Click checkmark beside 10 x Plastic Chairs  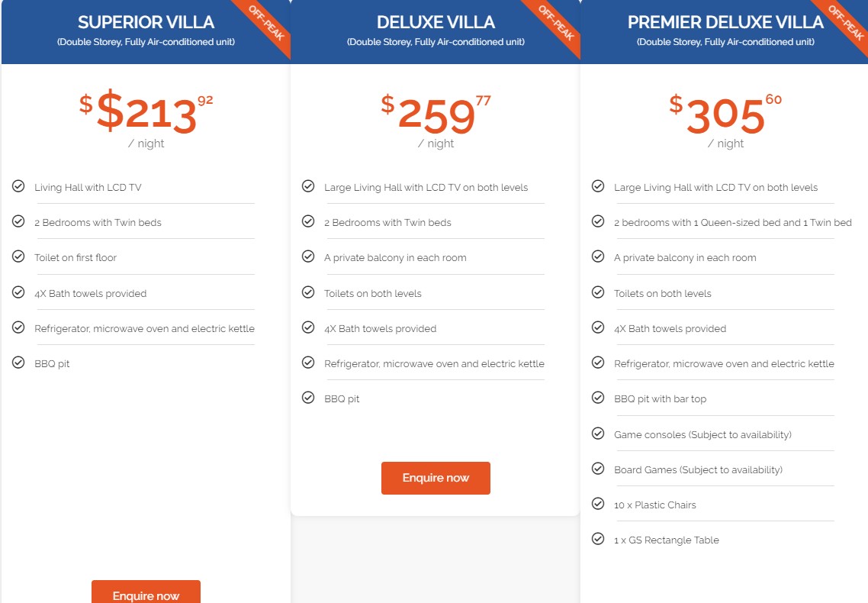[598, 504]
